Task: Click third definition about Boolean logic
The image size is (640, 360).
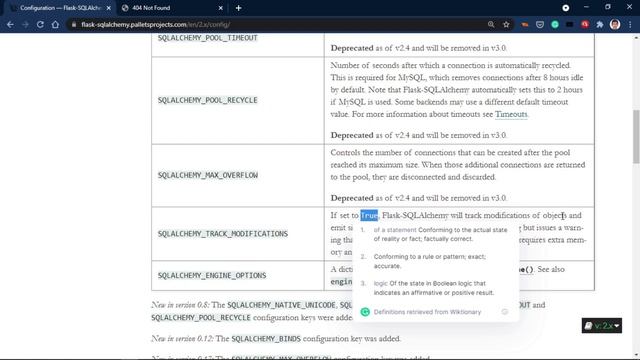Action: point(434,288)
